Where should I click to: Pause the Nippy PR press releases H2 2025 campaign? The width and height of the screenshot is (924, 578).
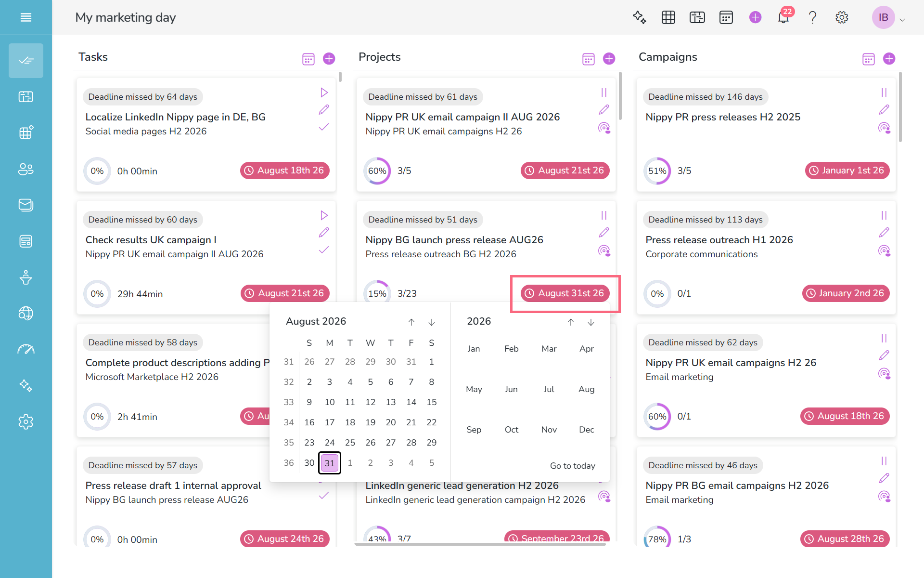pyautogui.click(x=884, y=92)
